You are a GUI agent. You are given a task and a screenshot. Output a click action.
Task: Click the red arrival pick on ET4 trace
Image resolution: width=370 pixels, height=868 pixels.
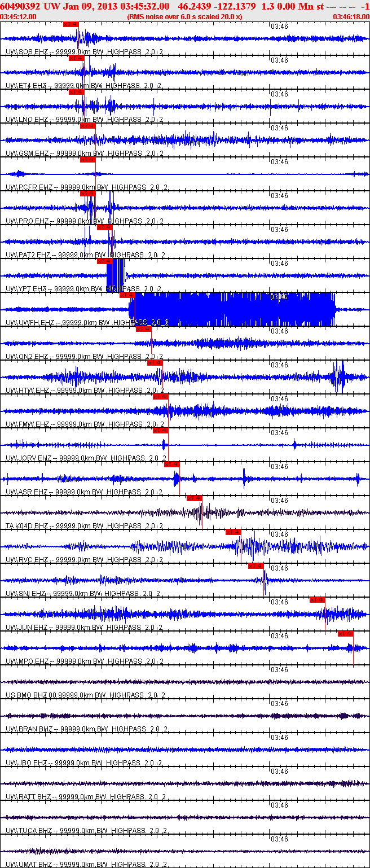coord(76,58)
